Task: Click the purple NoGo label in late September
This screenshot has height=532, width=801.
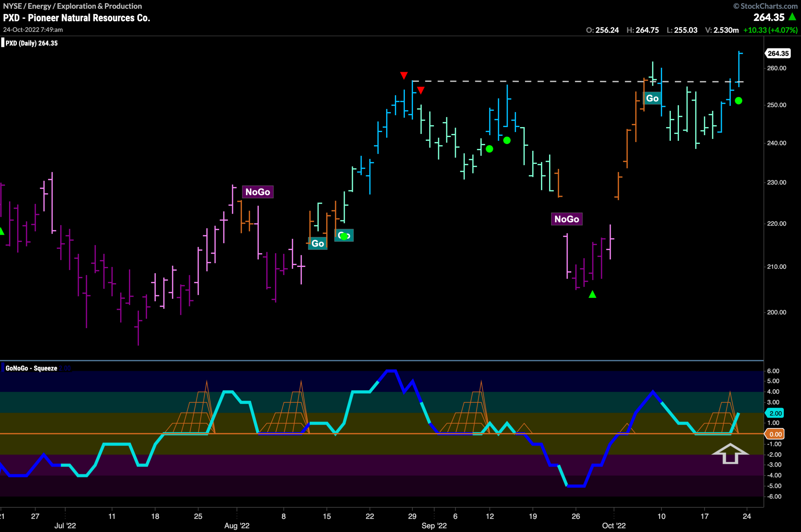Action: (x=567, y=219)
